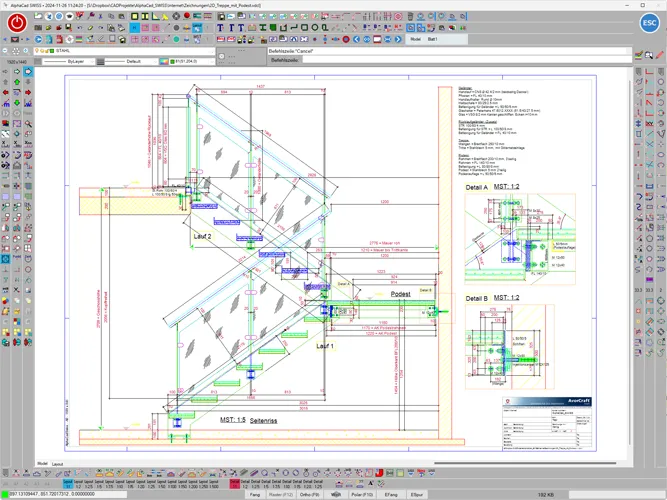Viewport: 667px width, 500px height.
Task: Click the ESpur button in status bar
Action: coord(417,494)
